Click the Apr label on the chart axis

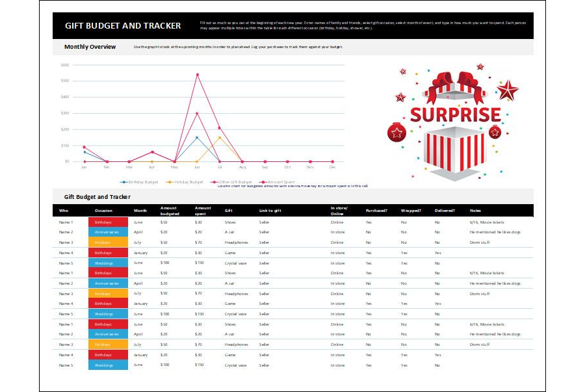(152, 167)
